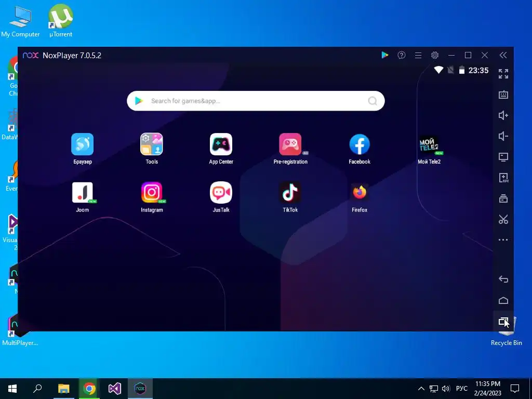Launch the Joom app
This screenshot has height=399, width=532.
[83, 193]
